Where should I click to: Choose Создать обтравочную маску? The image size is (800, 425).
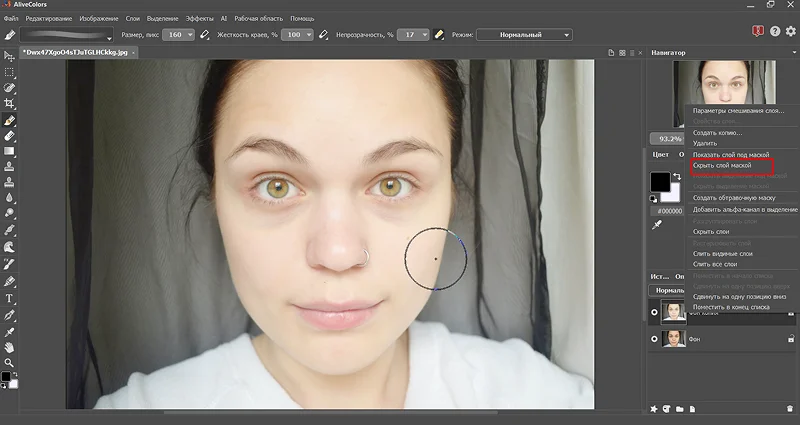734,197
